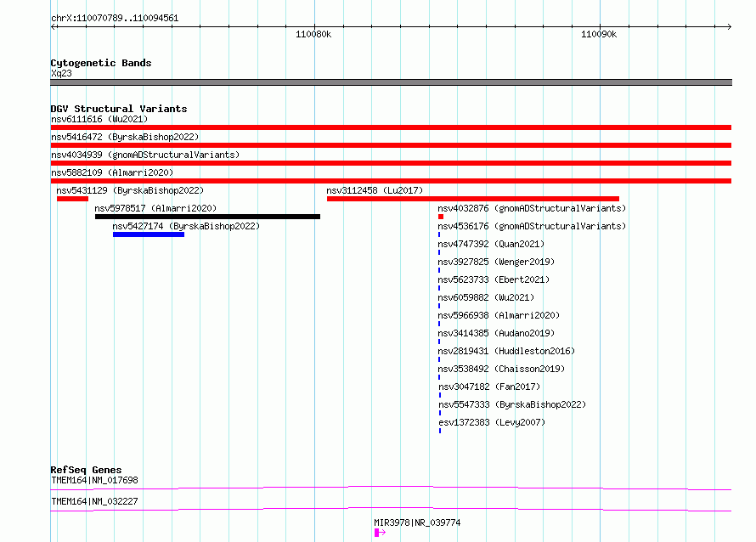Open nsv5978517 (Almarri2020) label
The width and height of the screenshot is (756, 542).
point(155,208)
